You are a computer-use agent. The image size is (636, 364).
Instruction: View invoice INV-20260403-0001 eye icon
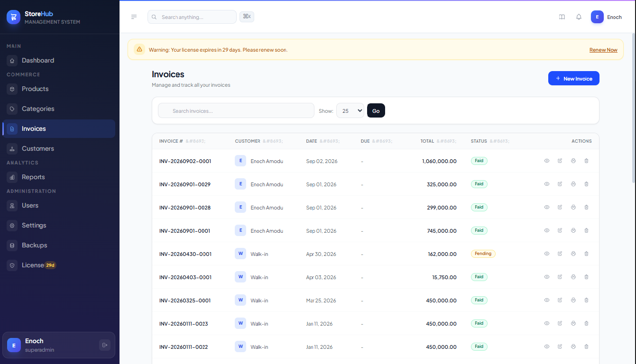[x=547, y=277]
